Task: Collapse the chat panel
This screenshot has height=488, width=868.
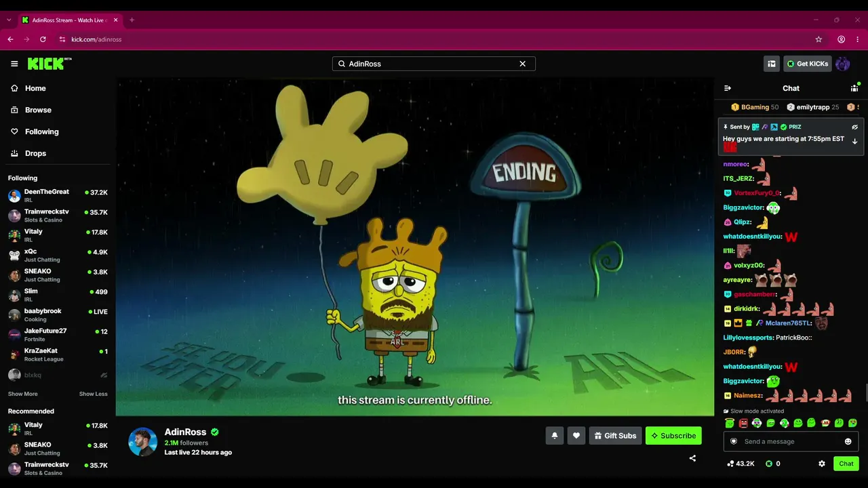Action: tap(728, 88)
